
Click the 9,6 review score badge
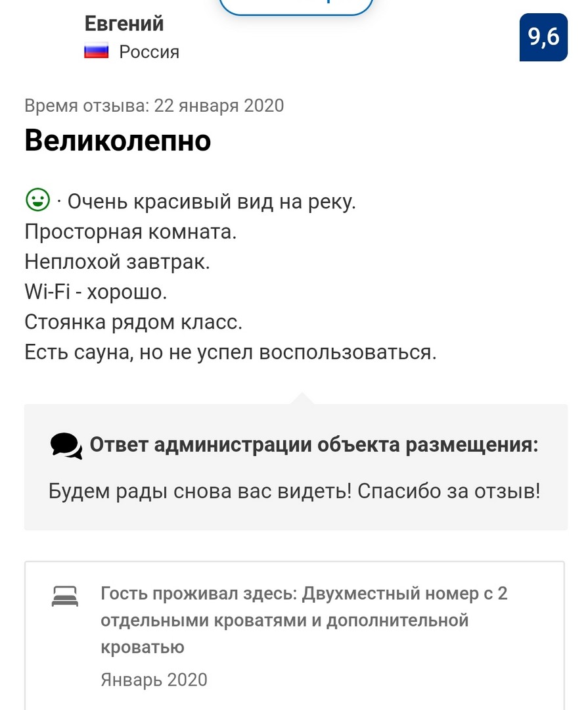click(x=543, y=37)
